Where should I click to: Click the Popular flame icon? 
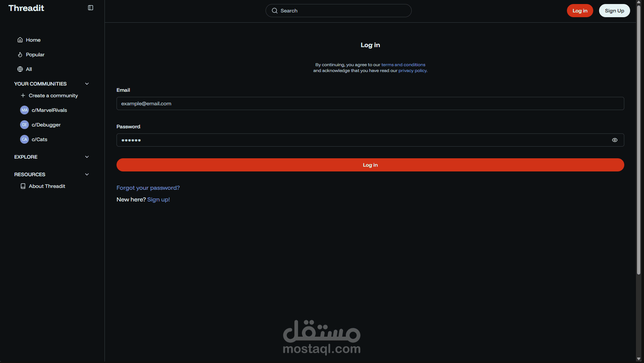point(20,54)
